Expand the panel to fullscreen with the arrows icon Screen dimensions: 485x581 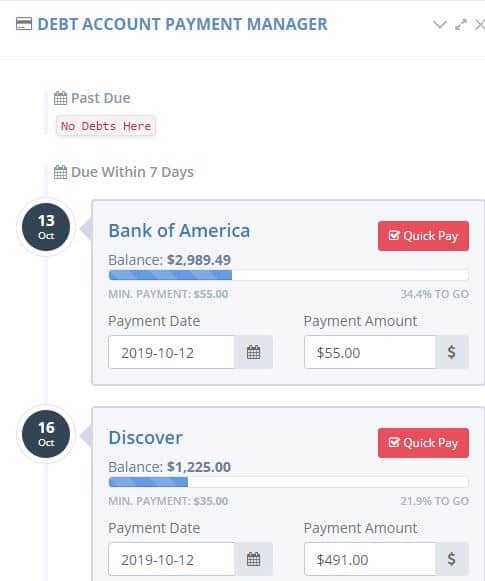pos(461,25)
